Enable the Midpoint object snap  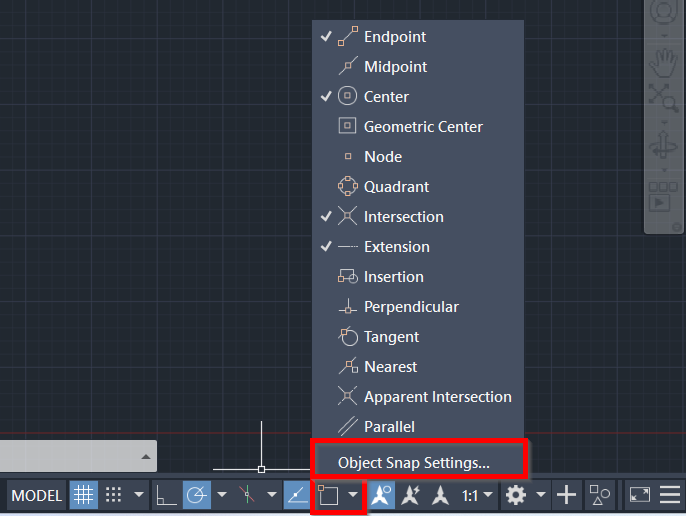click(x=395, y=67)
